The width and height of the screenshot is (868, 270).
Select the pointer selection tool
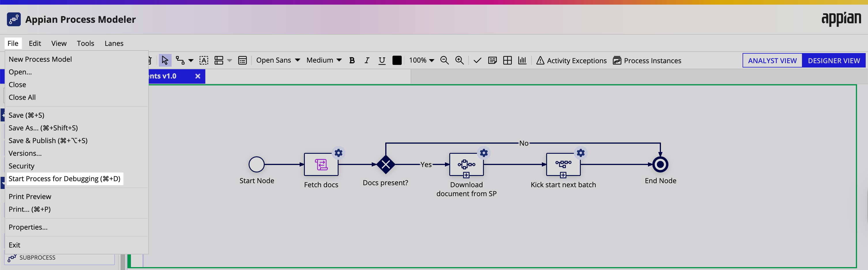(x=165, y=60)
